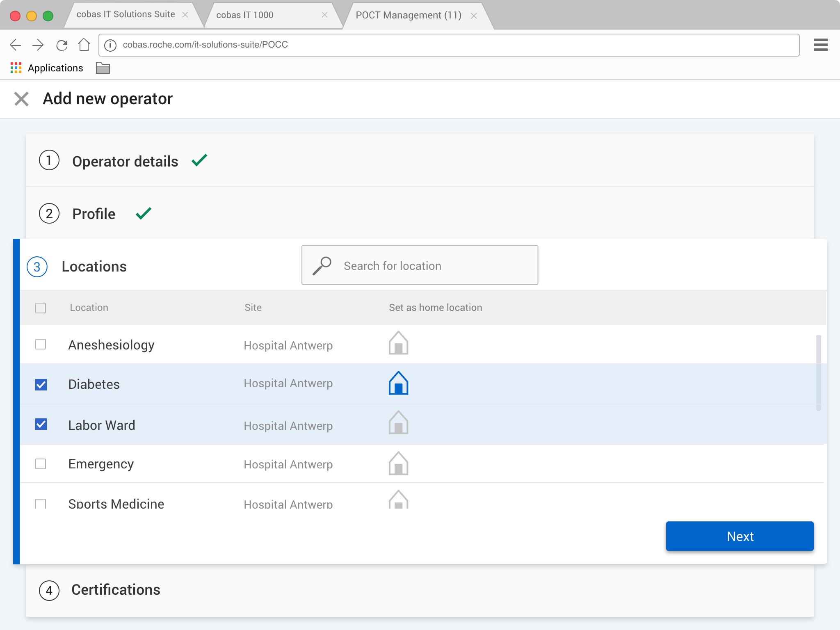Set Emergency as home location icon
Image resolution: width=840 pixels, height=630 pixels.
pyautogui.click(x=398, y=463)
